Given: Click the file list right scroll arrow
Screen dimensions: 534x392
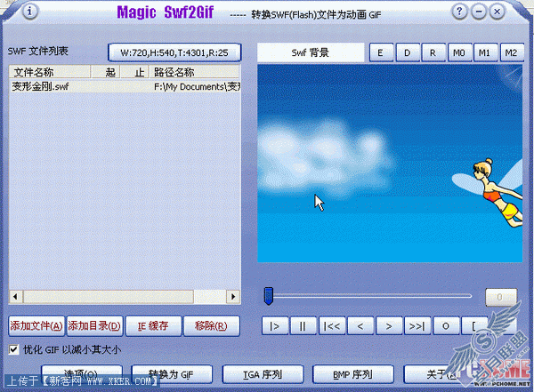Looking at the screenshot, I should (233, 296).
